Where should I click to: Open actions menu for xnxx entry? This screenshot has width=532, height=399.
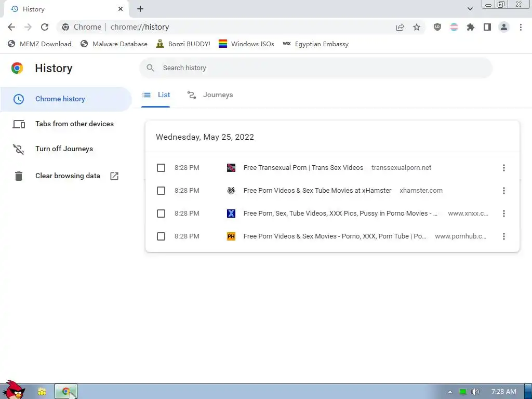(x=504, y=214)
